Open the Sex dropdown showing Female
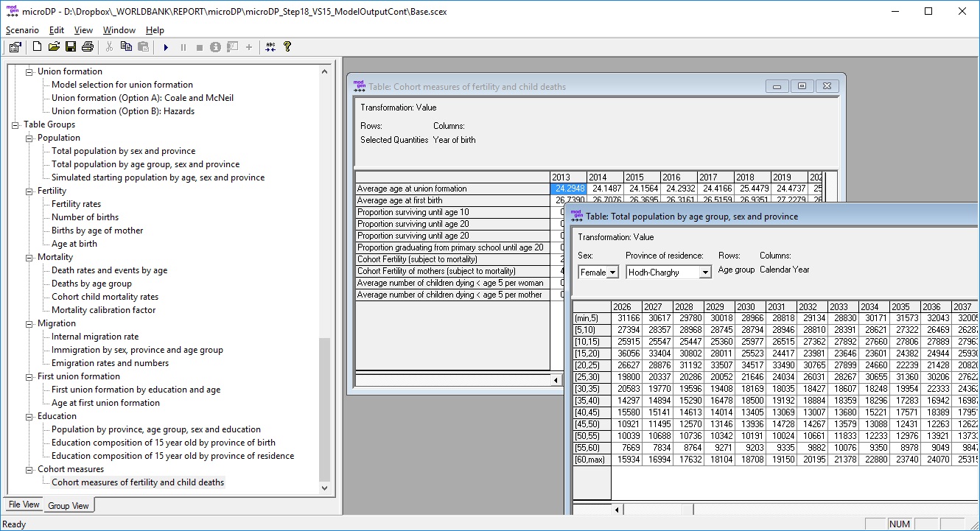Viewport: 980px width, 531px height. click(x=612, y=272)
